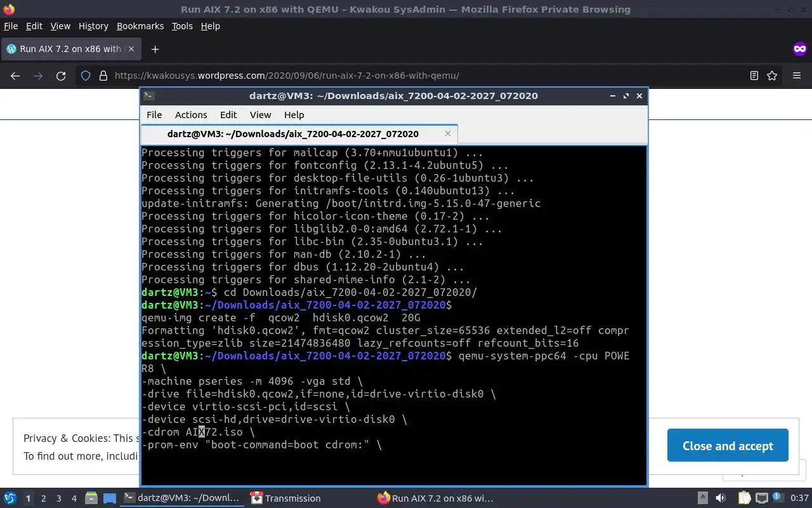Open the file manager taskbar icon
Viewport: 812px width, 508px height.
91,498
